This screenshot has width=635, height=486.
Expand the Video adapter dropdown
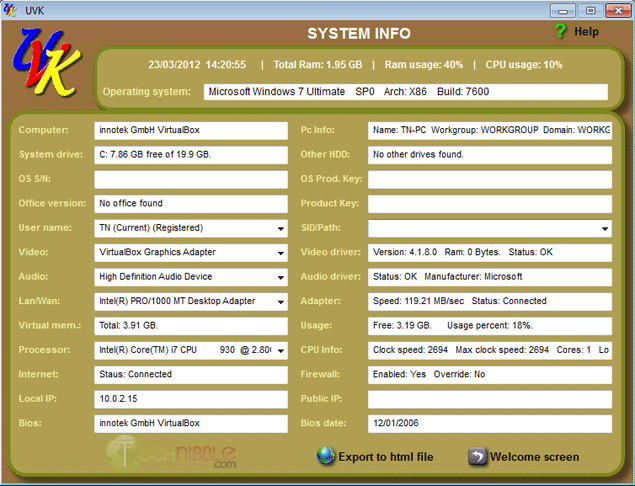click(x=281, y=253)
